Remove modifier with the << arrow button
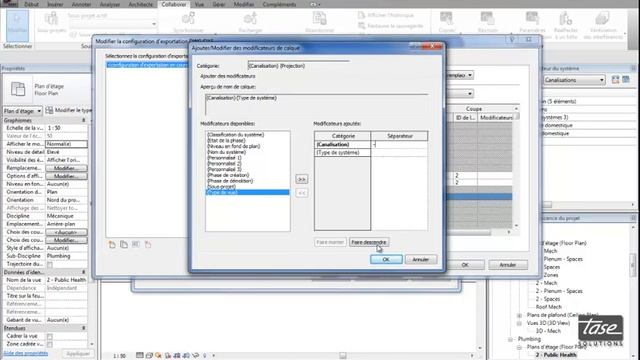The height and width of the screenshot is (360, 640). tap(302, 193)
